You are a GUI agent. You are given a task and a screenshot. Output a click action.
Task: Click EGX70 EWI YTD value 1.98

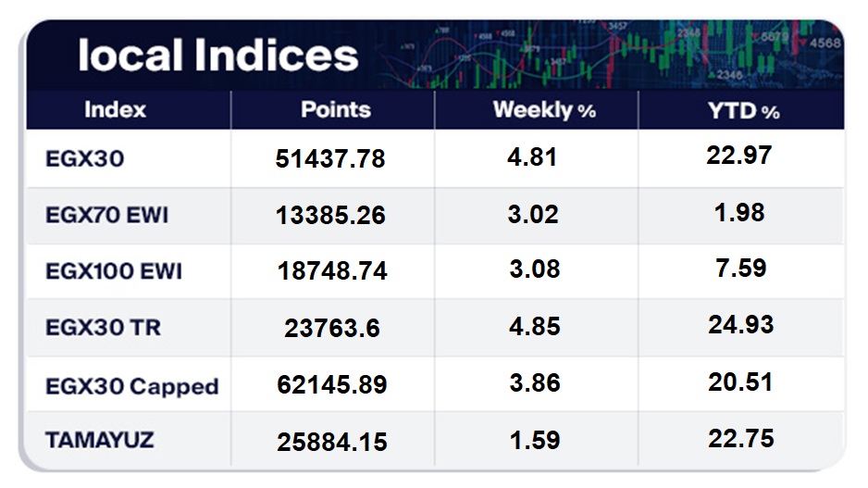(x=739, y=212)
